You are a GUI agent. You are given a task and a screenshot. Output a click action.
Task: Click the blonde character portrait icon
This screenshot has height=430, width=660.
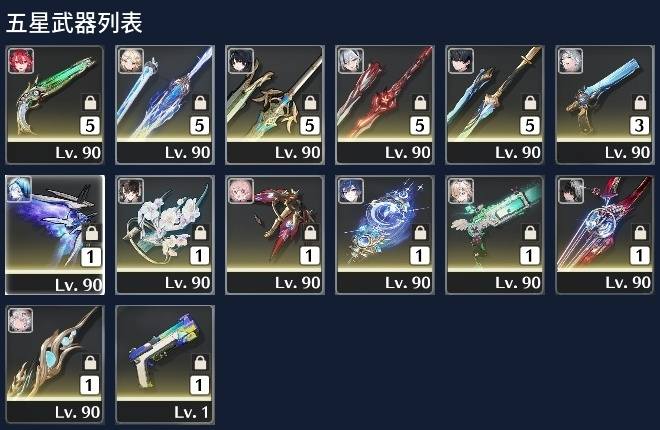click(131, 61)
